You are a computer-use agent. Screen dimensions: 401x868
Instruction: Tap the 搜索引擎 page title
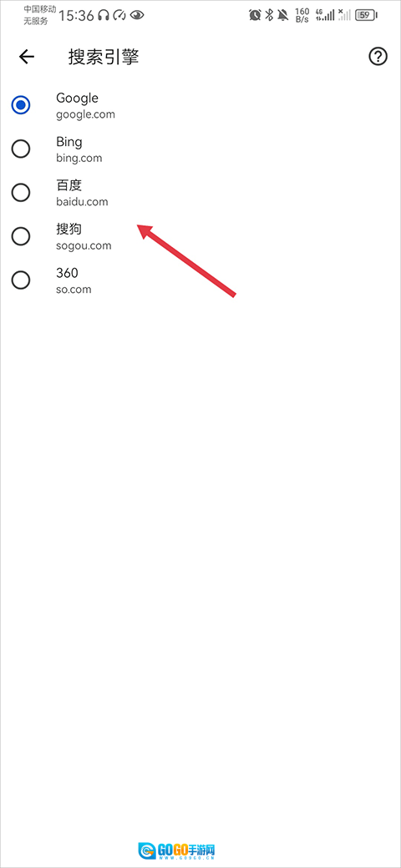tap(104, 57)
